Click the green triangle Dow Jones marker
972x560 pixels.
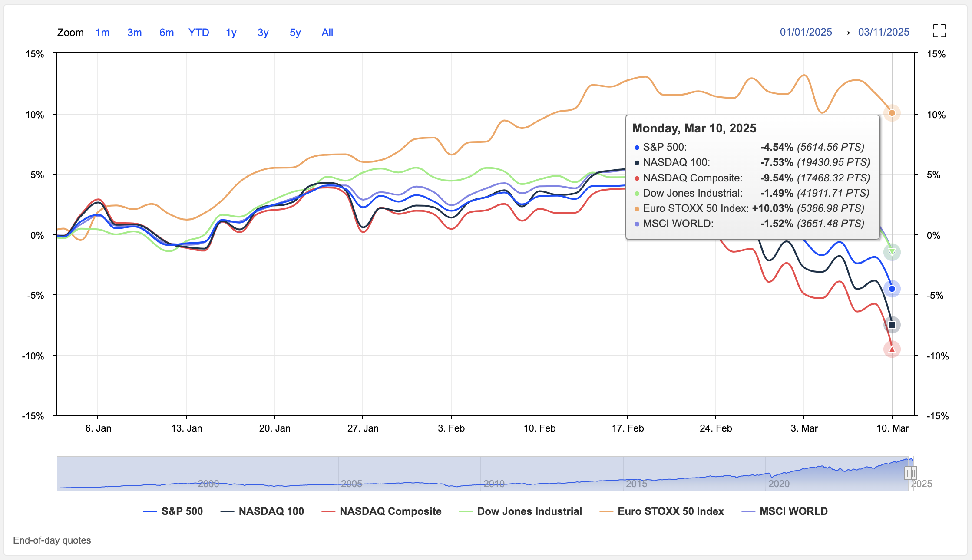892,252
